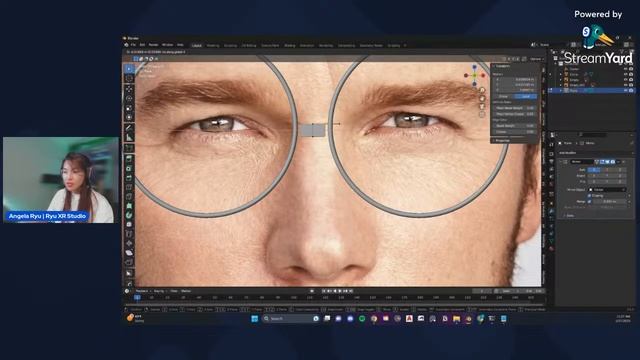This screenshot has height=360, width=640.
Task: Select the Add Cube tool
Action: [x=129, y=148]
